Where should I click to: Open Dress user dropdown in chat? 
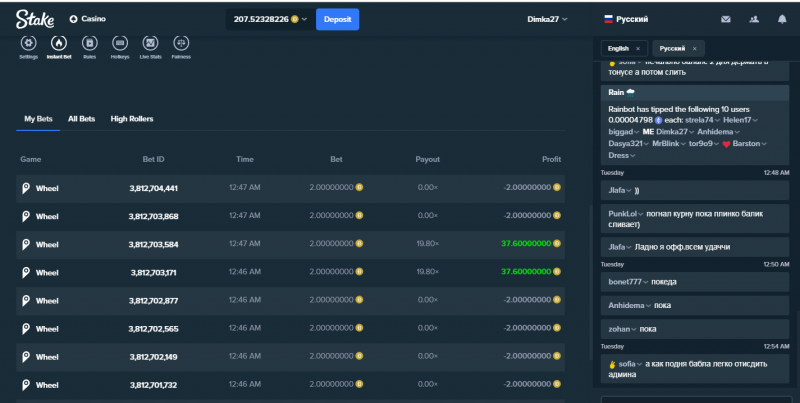621,155
